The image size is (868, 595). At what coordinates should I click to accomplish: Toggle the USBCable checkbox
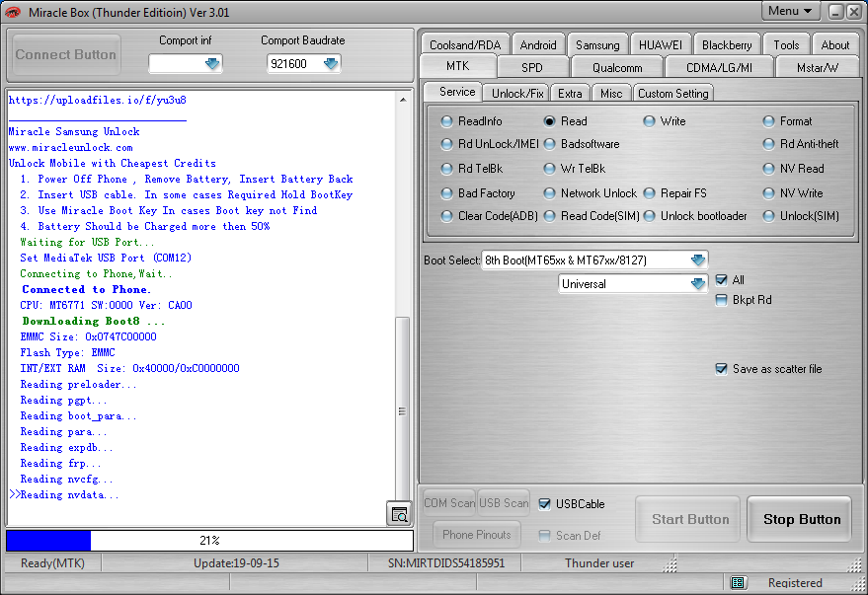[545, 504]
